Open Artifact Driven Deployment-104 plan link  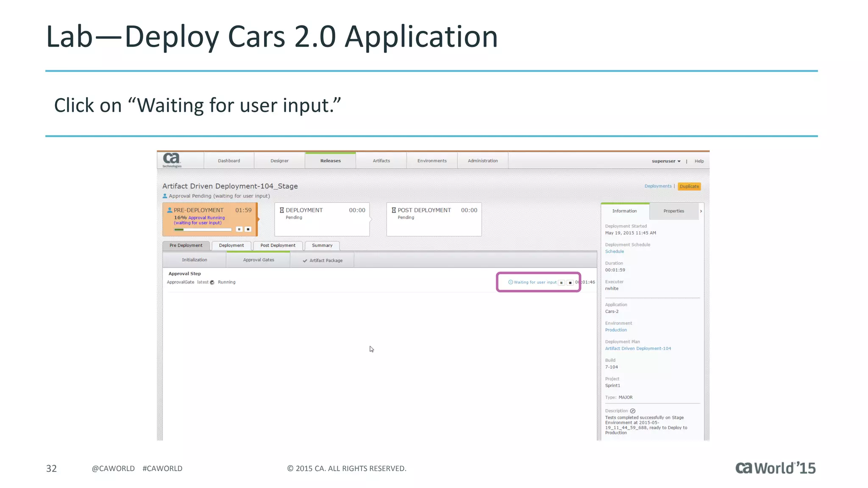point(638,349)
